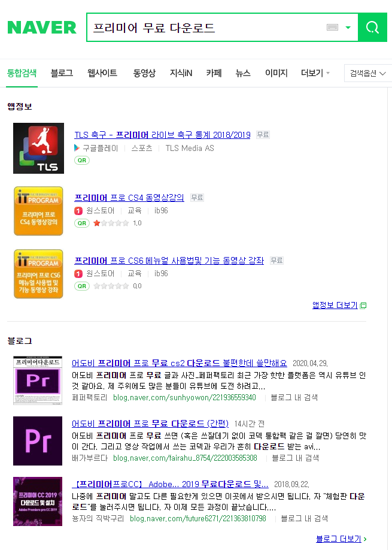
Task: Click the timestamp 14시간 전
Action: [x=250, y=424]
